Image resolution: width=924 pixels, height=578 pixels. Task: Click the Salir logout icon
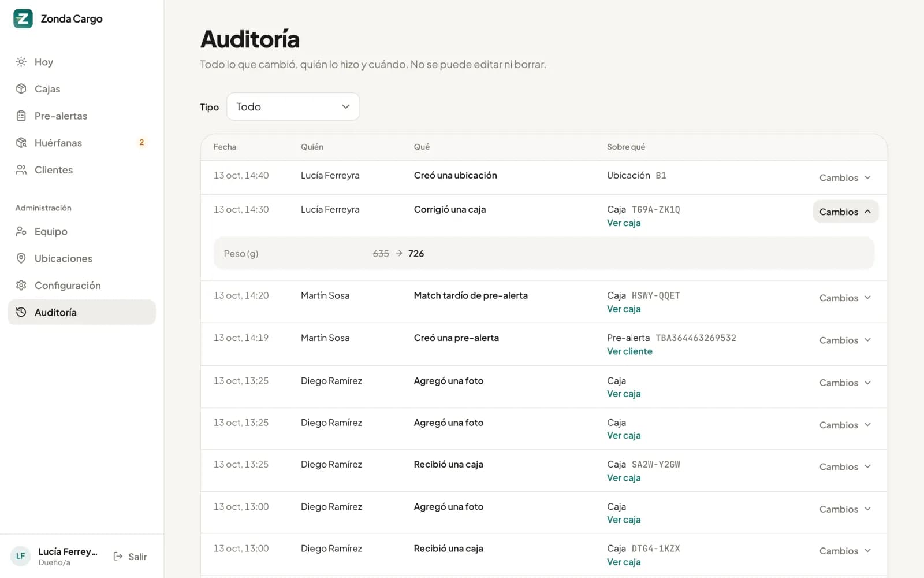[x=118, y=556]
